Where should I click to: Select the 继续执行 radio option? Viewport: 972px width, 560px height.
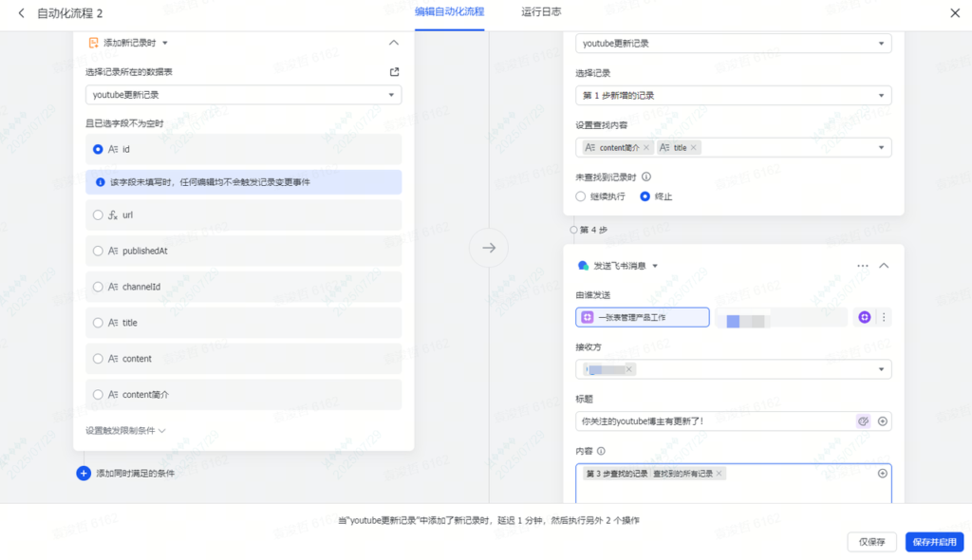point(581,196)
